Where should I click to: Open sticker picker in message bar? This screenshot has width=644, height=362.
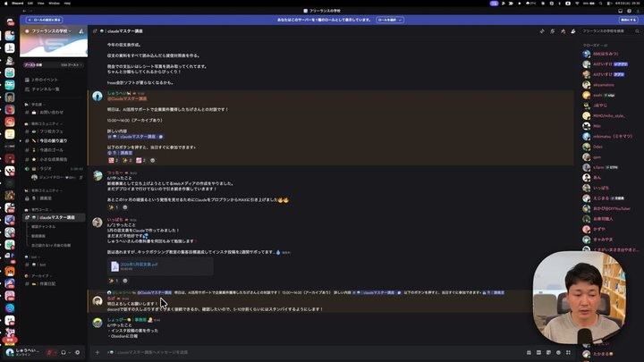[548, 352]
